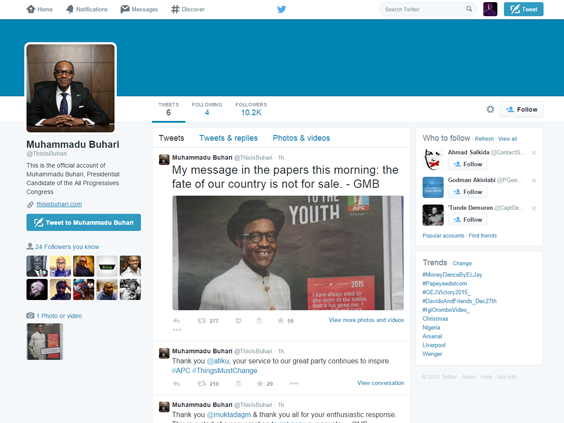Click View conversation link
The height and width of the screenshot is (423, 564).
pyautogui.click(x=381, y=383)
